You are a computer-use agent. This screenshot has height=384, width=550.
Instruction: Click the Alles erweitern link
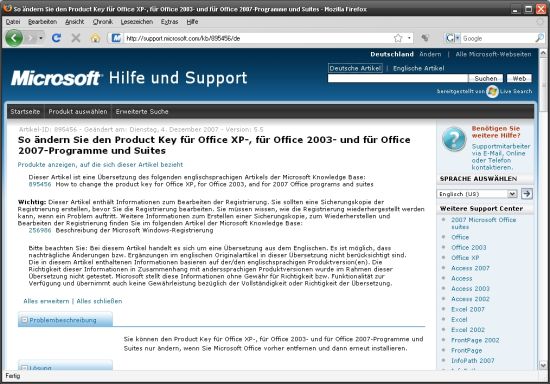coord(46,301)
